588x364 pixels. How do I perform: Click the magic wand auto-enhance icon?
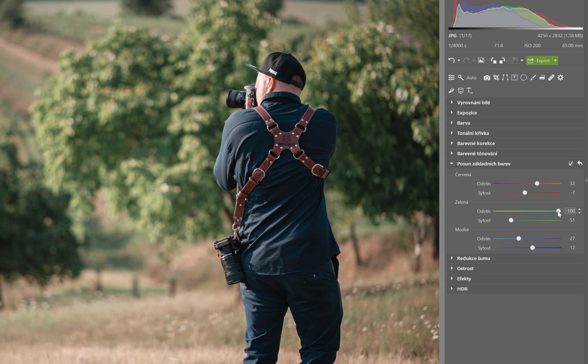461,77
